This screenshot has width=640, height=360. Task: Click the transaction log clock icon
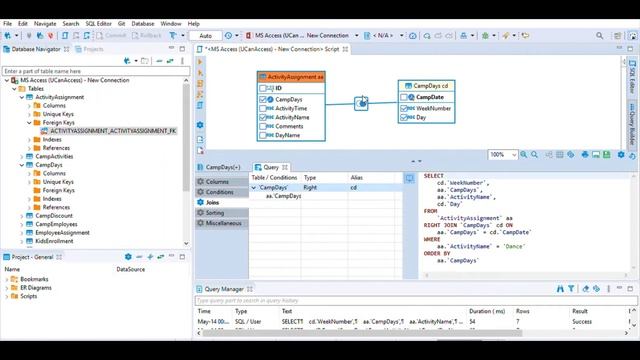(228, 36)
